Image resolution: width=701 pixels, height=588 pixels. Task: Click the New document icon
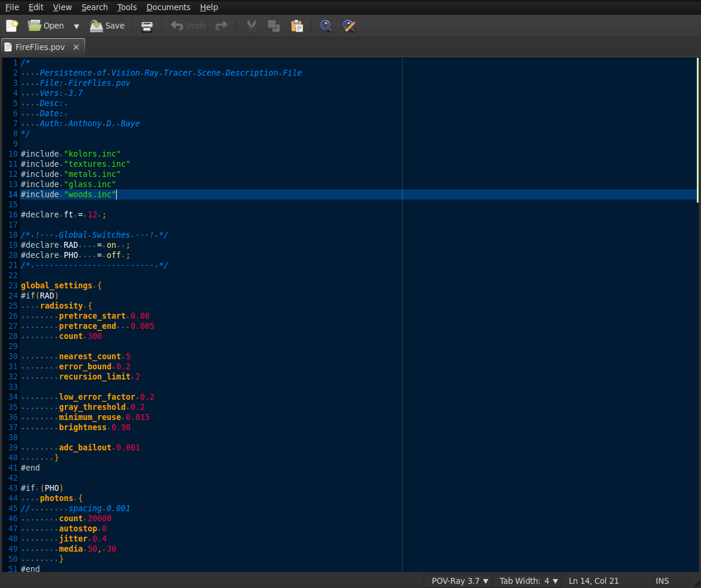point(12,26)
